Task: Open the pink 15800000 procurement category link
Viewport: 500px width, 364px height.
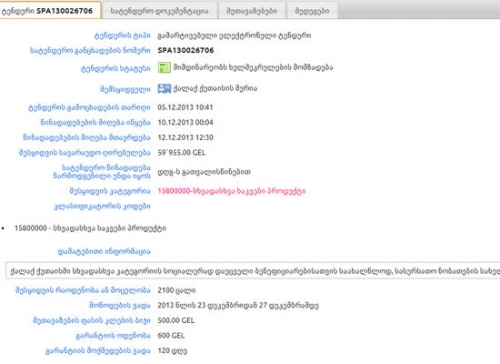Action: point(232,191)
